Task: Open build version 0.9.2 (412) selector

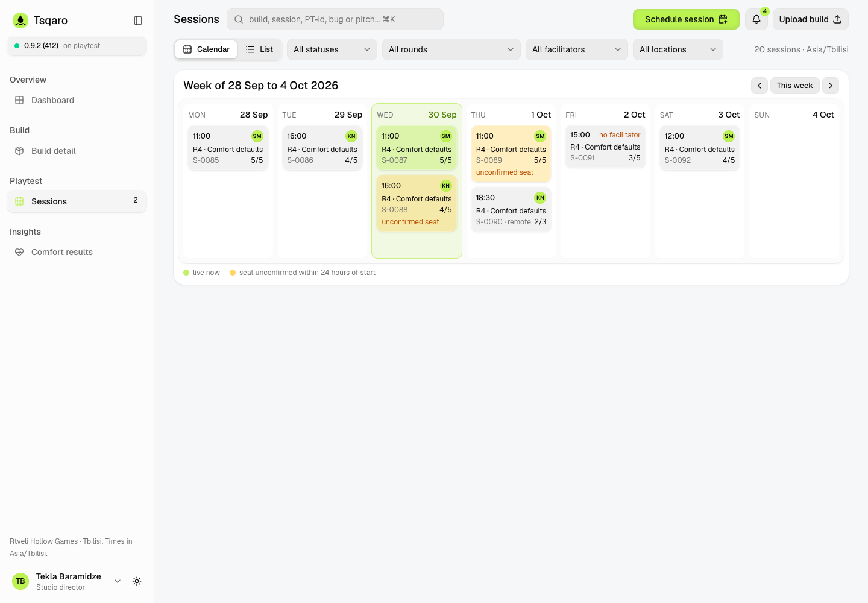Action: [x=77, y=46]
